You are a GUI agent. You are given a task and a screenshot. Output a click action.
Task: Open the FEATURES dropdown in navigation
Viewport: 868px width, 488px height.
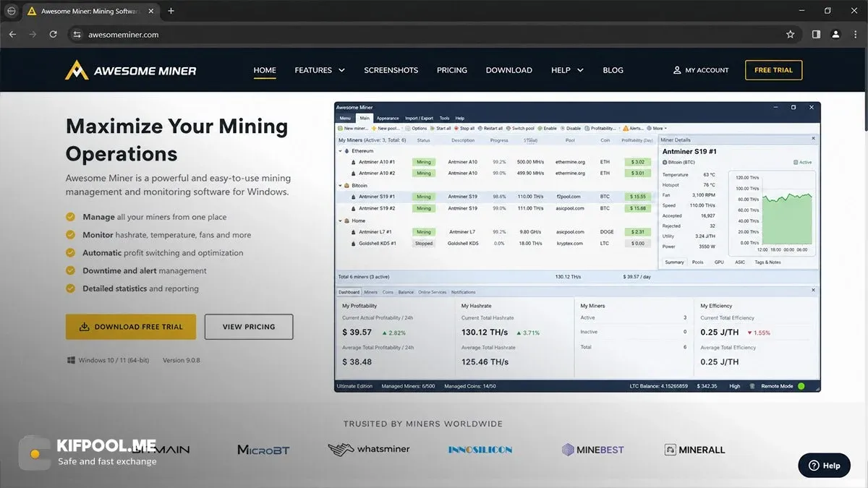320,70
